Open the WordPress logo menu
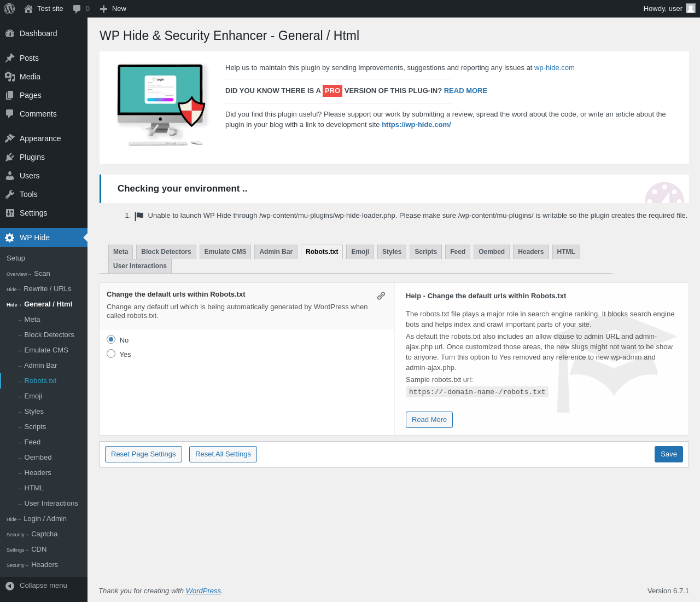The width and height of the screenshot is (700, 602). (x=9, y=9)
